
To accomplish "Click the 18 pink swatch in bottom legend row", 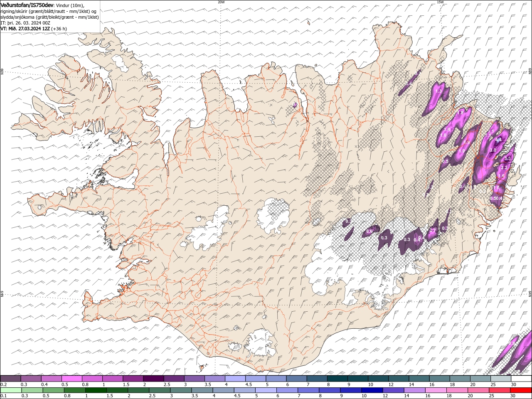I will (457, 390).
